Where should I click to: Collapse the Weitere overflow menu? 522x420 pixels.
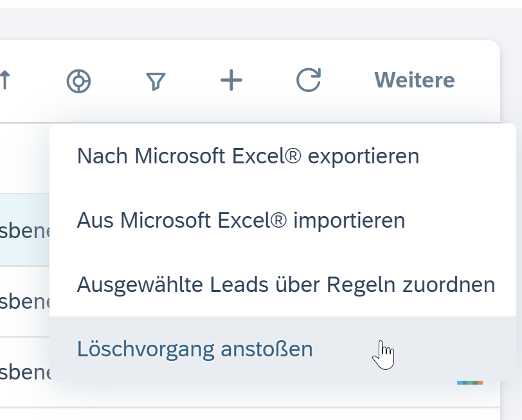click(x=414, y=80)
